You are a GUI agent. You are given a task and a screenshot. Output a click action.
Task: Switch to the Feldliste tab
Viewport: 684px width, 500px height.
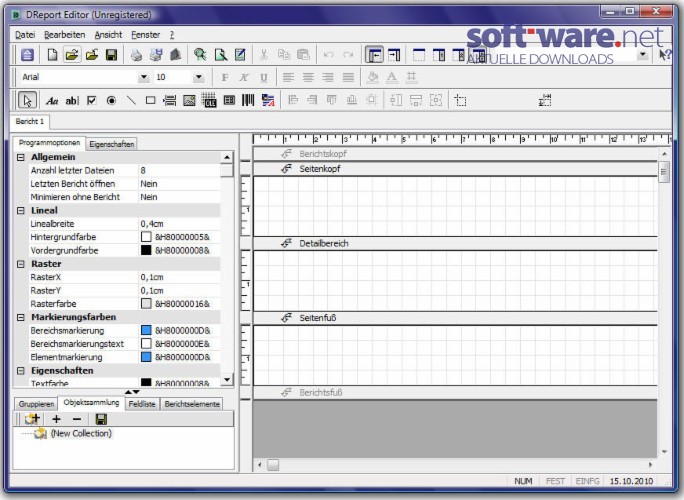(142, 404)
